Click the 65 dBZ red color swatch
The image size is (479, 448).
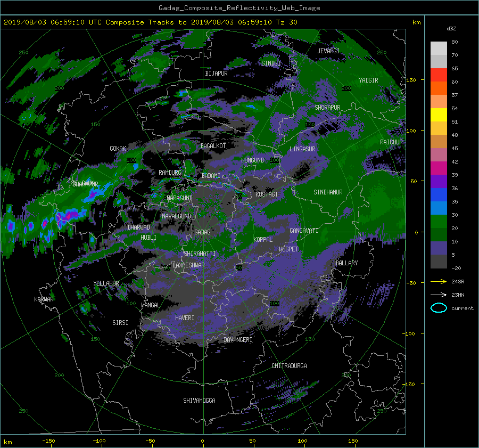[439, 75]
